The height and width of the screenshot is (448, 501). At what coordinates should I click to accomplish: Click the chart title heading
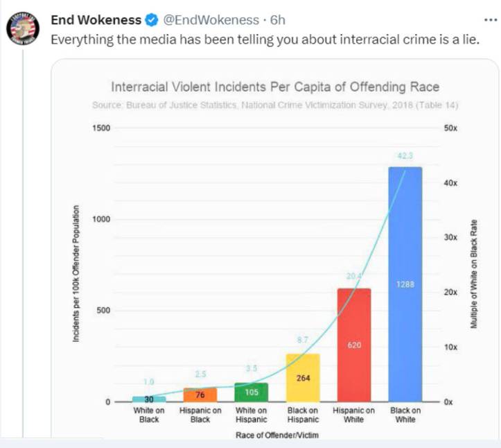click(x=275, y=87)
